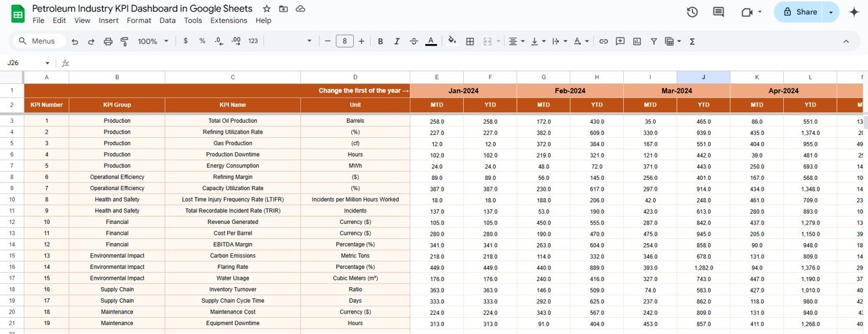Screen dimensions: 868x334
Task: Click the Insert link icon
Action: 604,41
